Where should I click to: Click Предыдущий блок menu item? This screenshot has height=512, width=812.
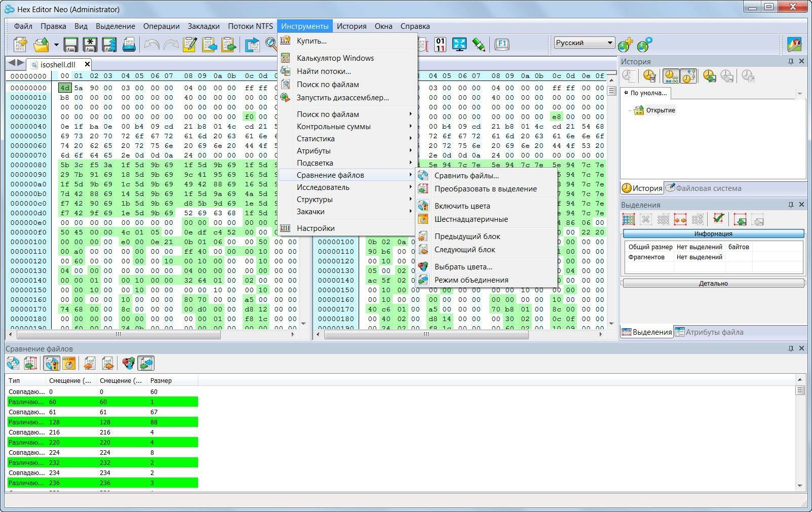point(486,237)
